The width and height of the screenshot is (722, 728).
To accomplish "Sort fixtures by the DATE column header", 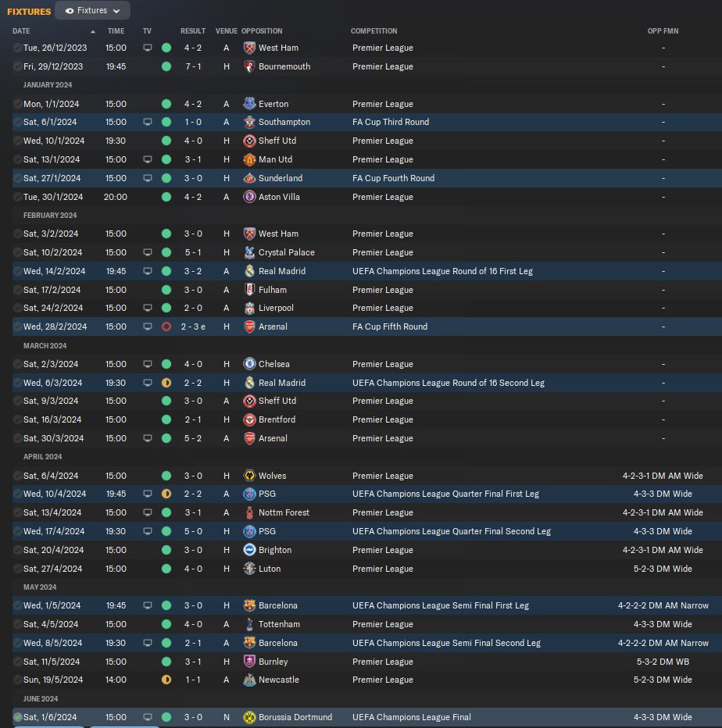I will coord(21,31).
